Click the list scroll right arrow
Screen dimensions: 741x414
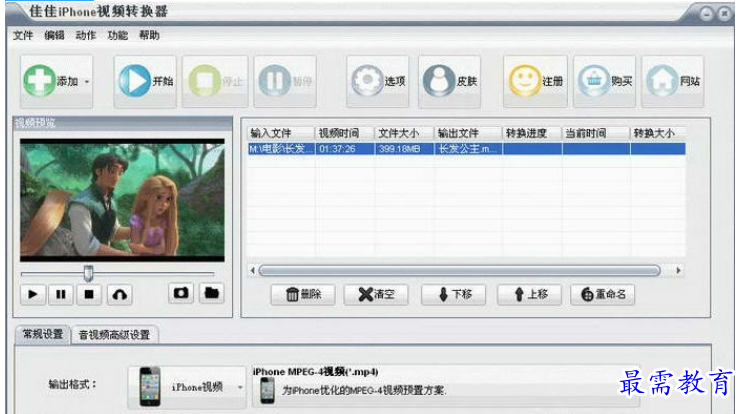(x=679, y=270)
